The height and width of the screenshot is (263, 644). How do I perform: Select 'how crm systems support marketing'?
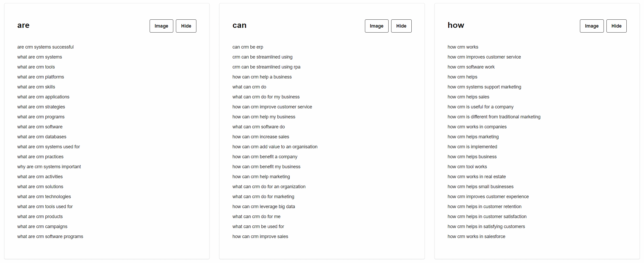coord(484,87)
